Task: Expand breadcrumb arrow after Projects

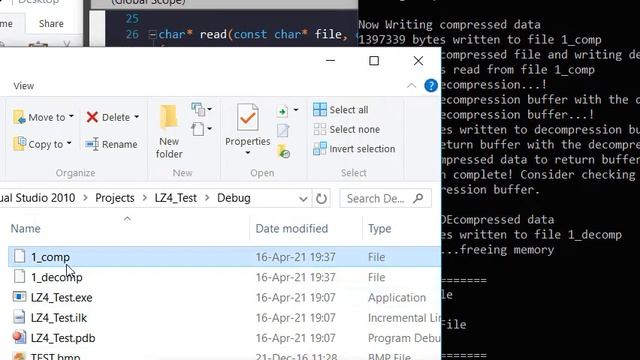Action: pyautogui.click(x=144, y=198)
